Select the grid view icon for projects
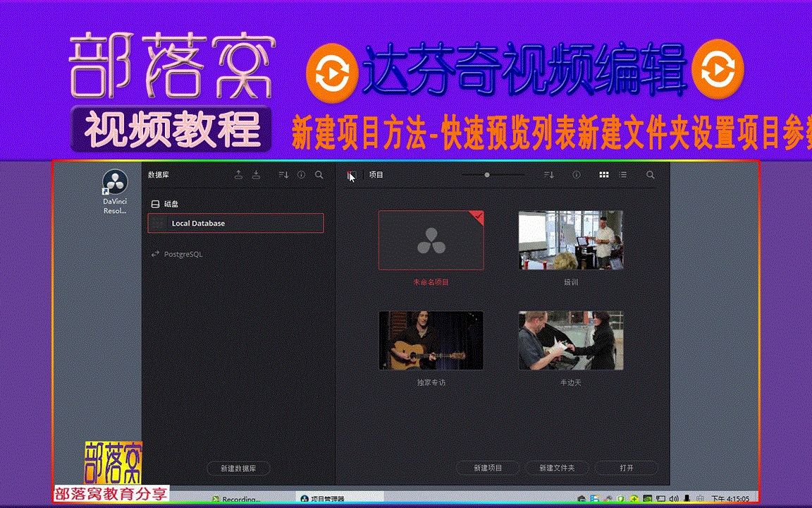 tap(604, 174)
